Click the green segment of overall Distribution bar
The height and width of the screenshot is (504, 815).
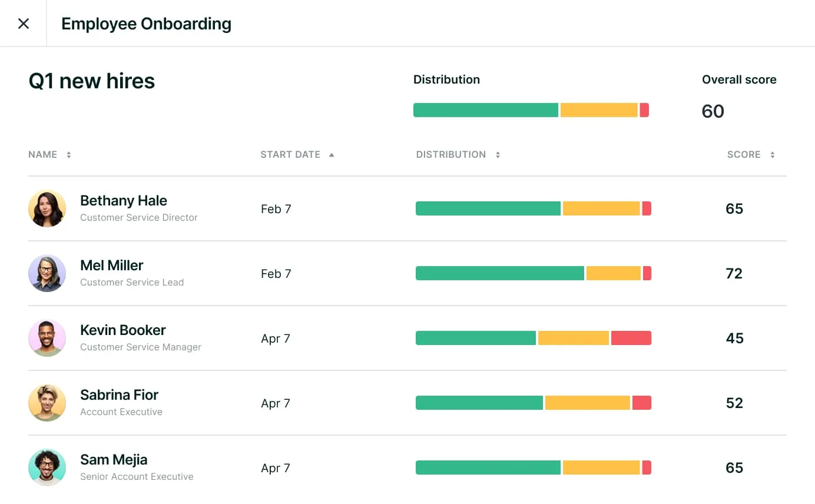pos(486,110)
